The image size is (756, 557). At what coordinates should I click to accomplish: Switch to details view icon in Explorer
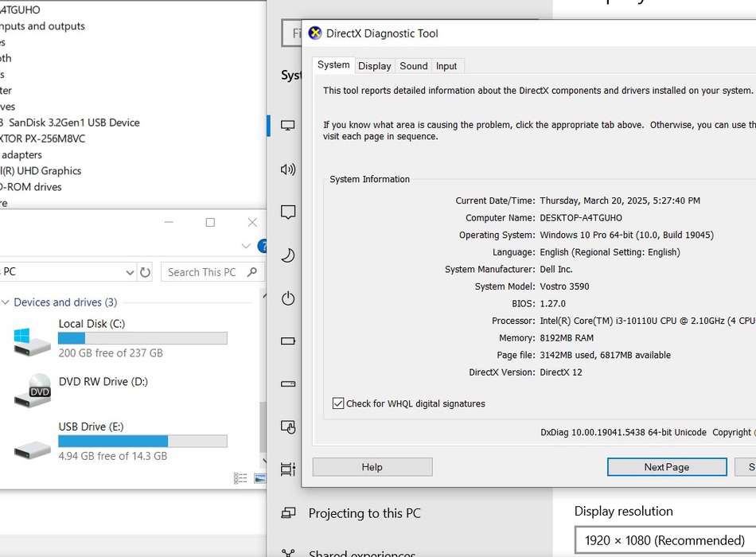pos(240,478)
